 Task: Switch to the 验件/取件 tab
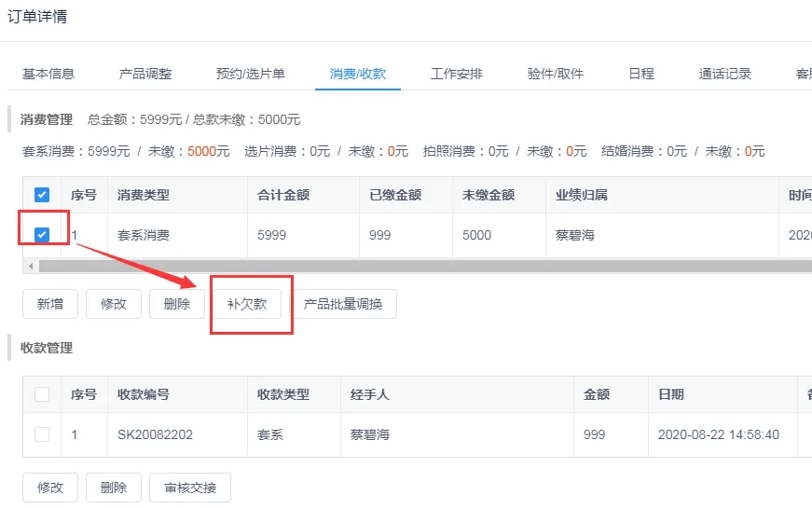[x=556, y=74]
